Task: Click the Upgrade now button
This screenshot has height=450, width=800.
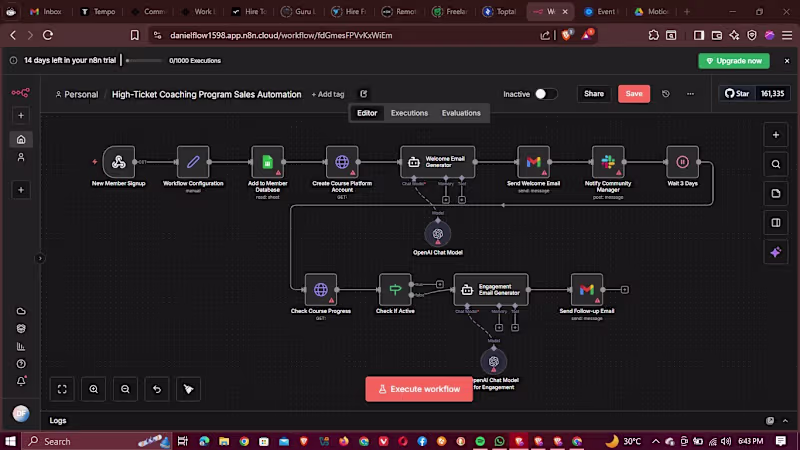Action: point(734,61)
